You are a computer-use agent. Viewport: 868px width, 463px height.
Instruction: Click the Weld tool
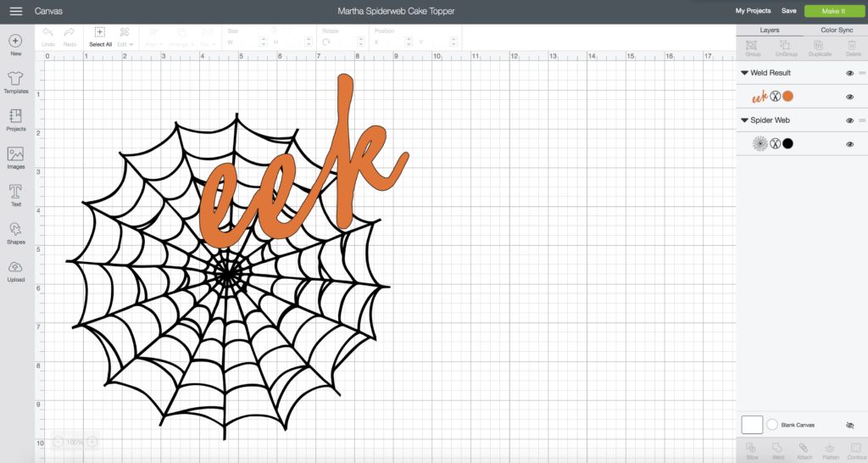click(778, 451)
